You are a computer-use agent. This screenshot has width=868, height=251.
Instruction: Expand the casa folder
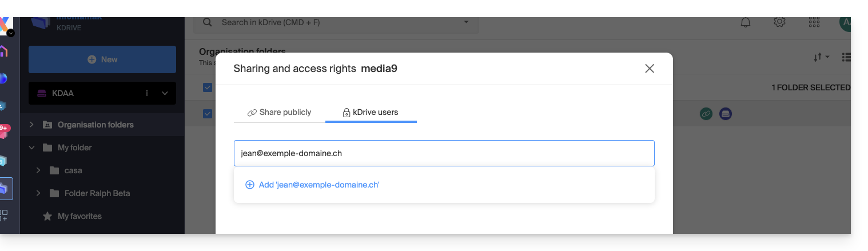[38, 170]
